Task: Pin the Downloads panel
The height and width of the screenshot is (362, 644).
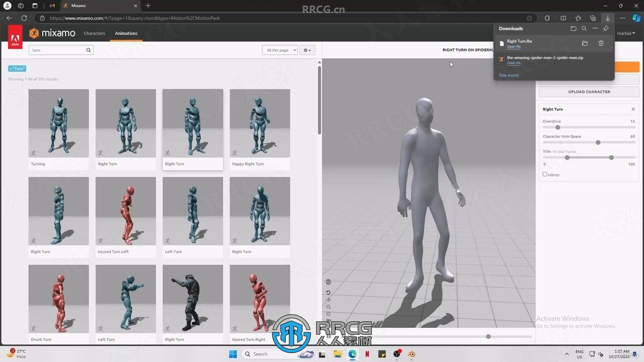Action: [606, 29]
